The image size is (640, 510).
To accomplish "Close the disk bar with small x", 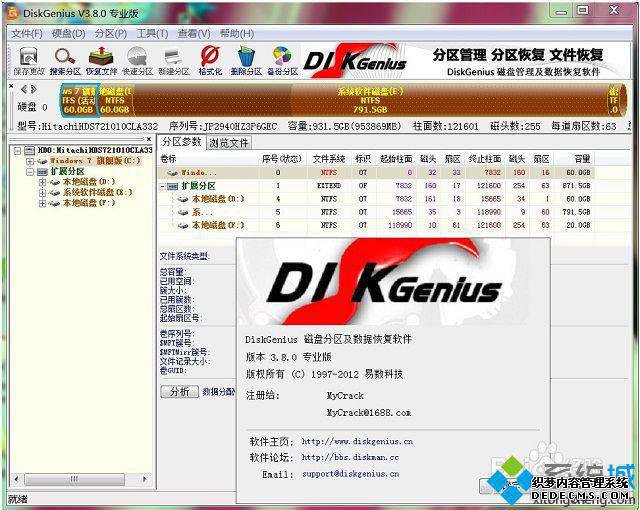I will (11, 86).
